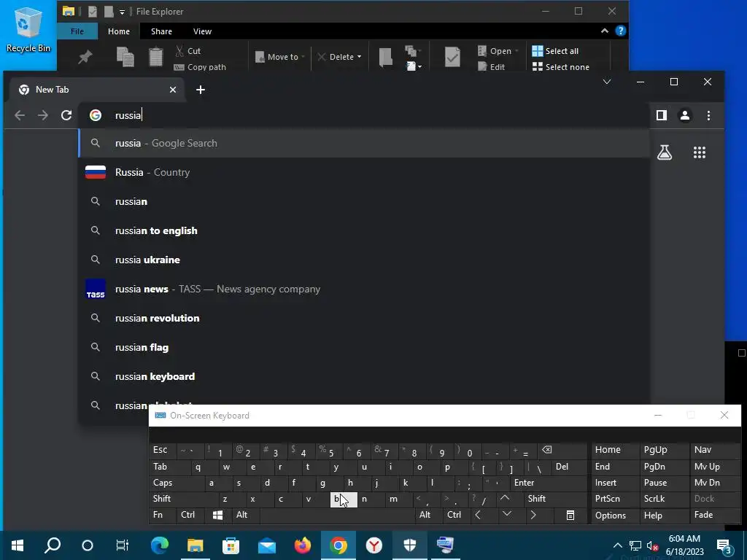Toggle left Shift on On-Screen Keyboard
This screenshot has height=560, width=747.
183,499
